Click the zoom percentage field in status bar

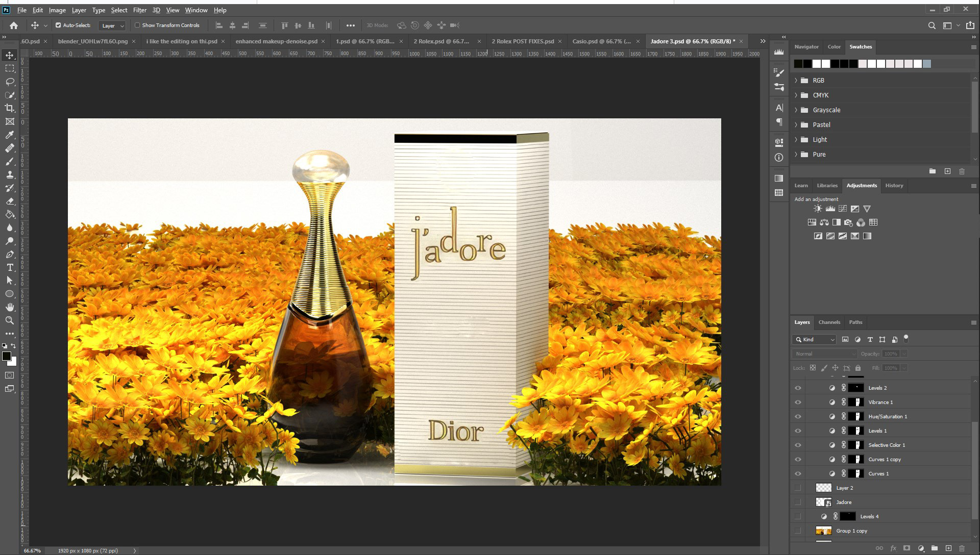pyautogui.click(x=32, y=550)
